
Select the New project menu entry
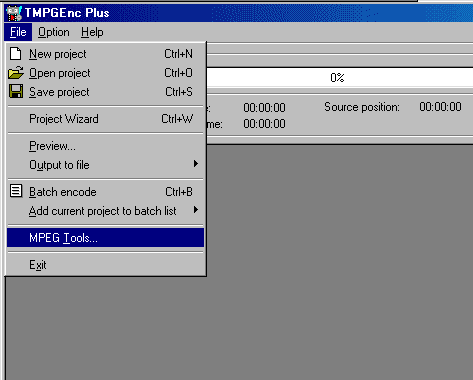(105, 54)
